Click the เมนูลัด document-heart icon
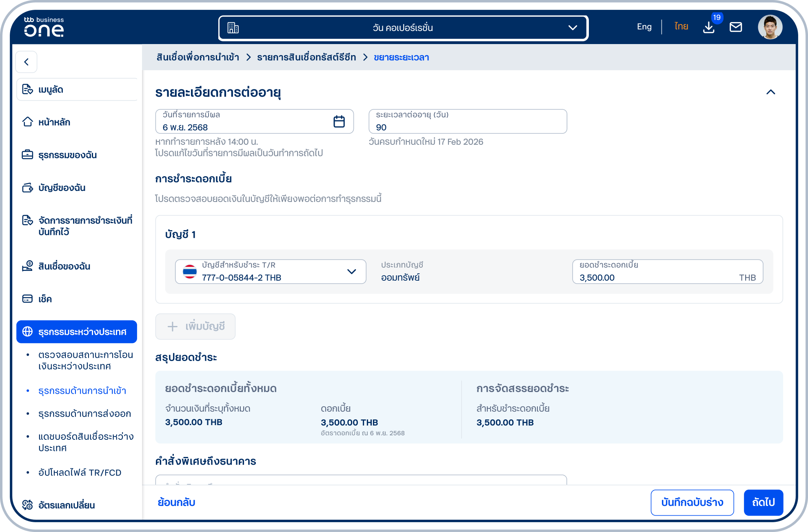Image resolution: width=808 pixels, height=532 pixels. pos(27,89)
